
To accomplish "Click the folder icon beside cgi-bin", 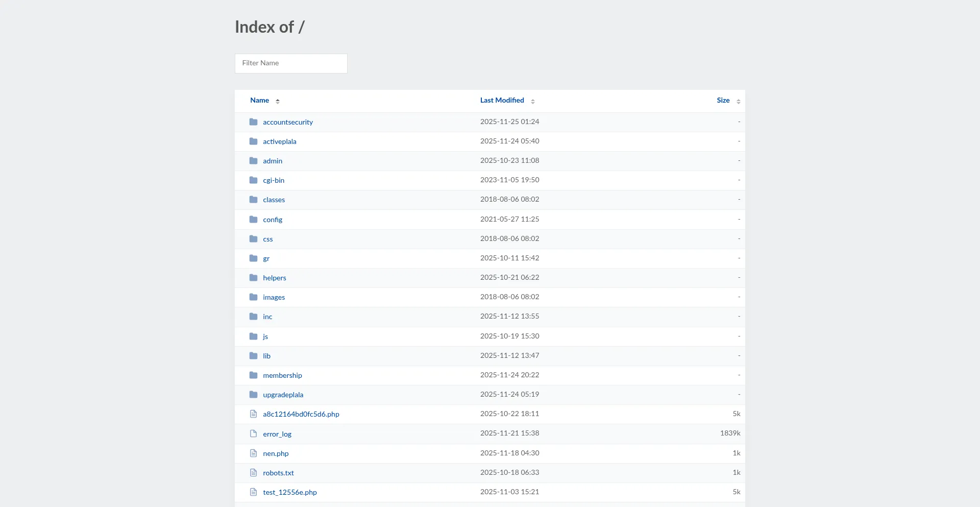I will coord(253,180).
